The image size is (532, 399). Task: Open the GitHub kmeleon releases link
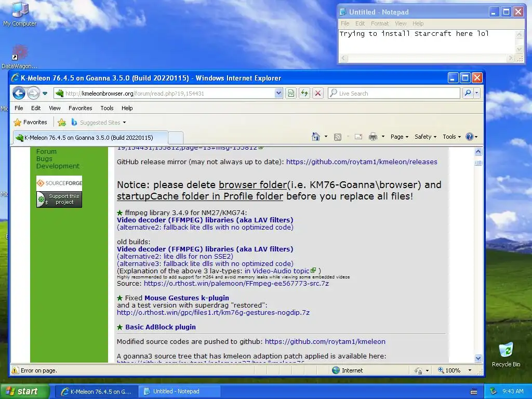[362, 162]
